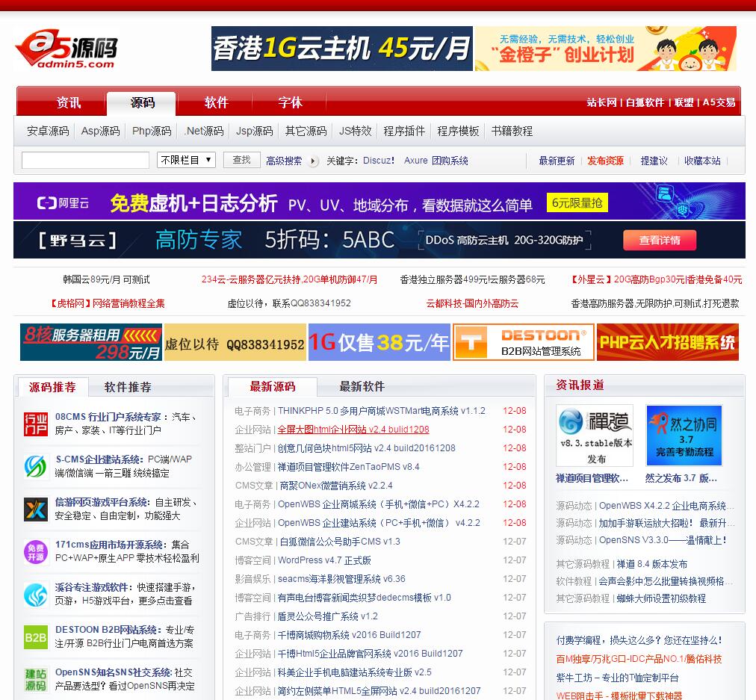Click the 8核服务器租用 298元/月 banner
This screenshot has width=756, height=700.
tap(91, 342)
